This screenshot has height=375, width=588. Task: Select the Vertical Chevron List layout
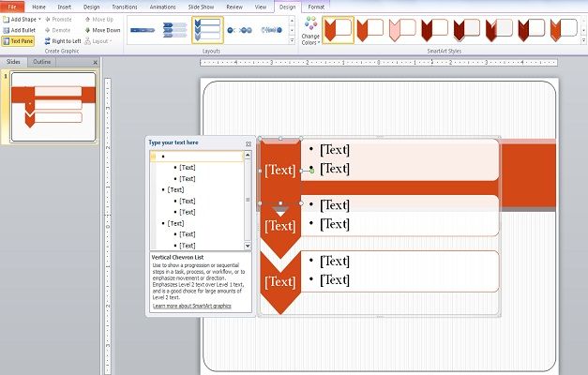click(207, 30)
